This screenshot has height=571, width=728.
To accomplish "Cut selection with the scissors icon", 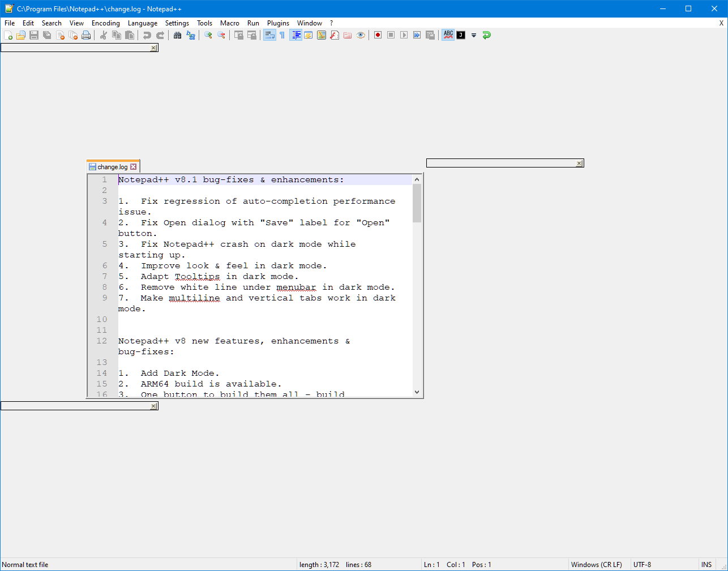I will pos(104,35).
